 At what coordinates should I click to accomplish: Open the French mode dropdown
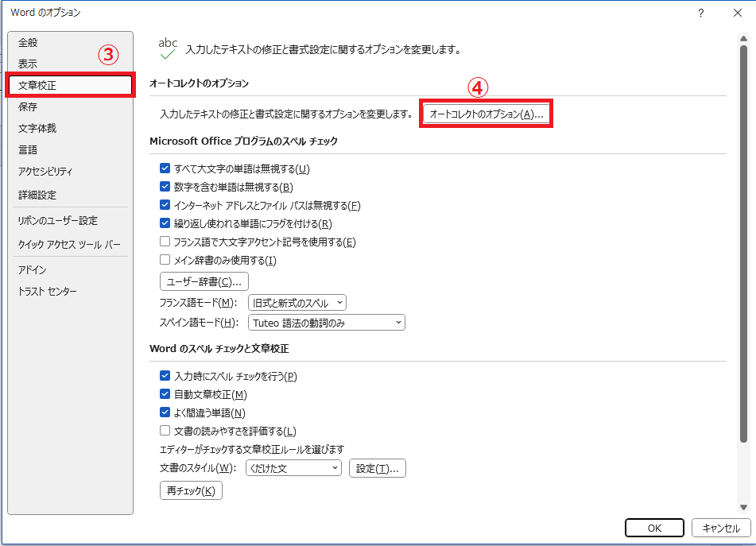point(297,303)
